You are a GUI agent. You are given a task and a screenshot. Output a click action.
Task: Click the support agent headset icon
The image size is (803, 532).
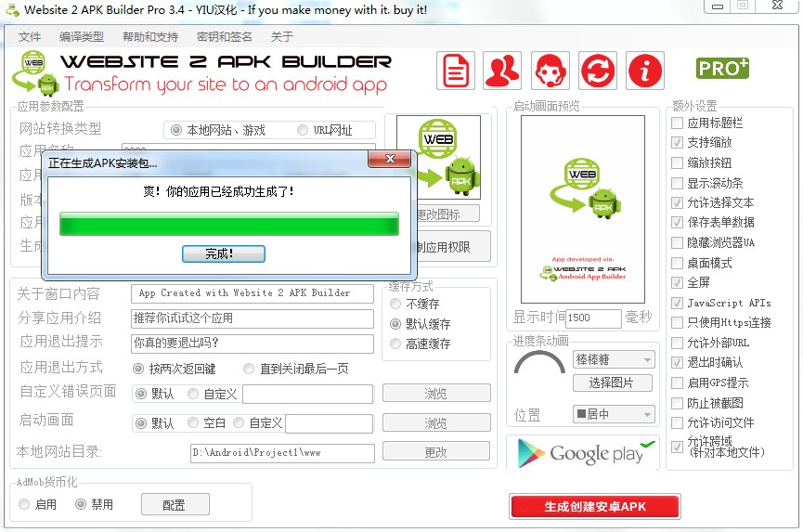[x=550, y=71]
